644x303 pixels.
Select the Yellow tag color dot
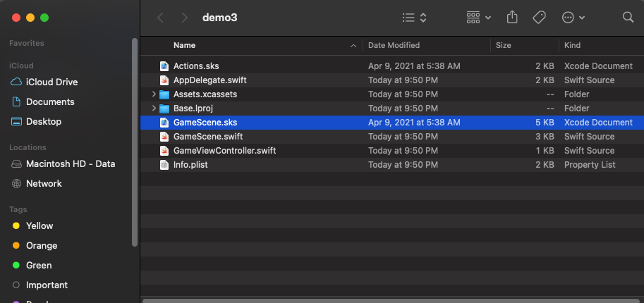[x=16, y=226]
